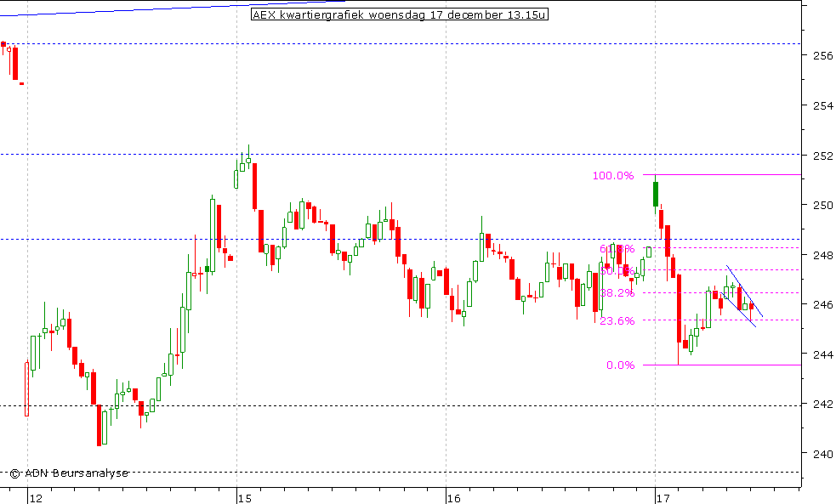Click the 50.0% Fibonacci retracement label

point(617,271)
